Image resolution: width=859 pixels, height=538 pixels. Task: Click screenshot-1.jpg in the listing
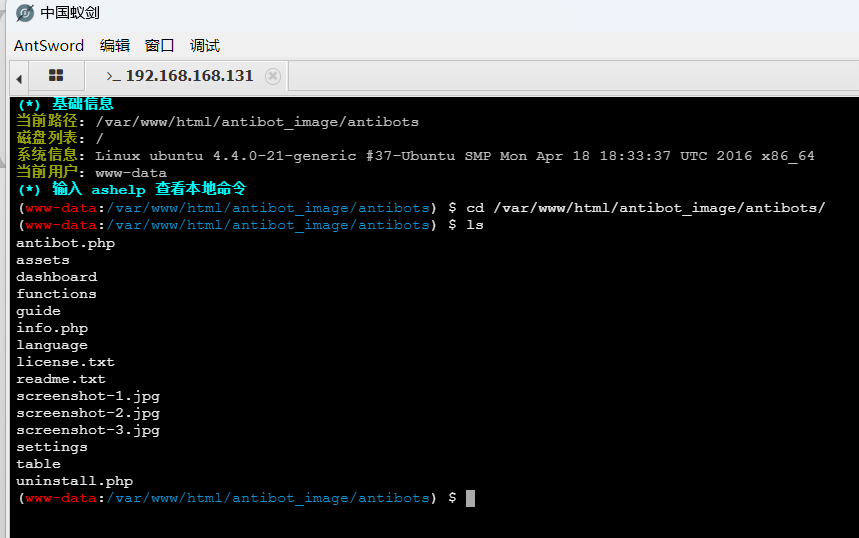pos(88,396)
